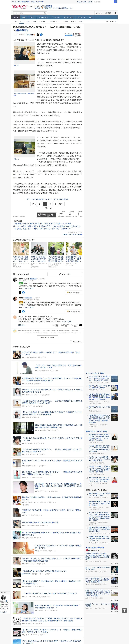Open the ランキング navigation tab
This screenshot has width=129, height=644.
[x=81, y=17]
